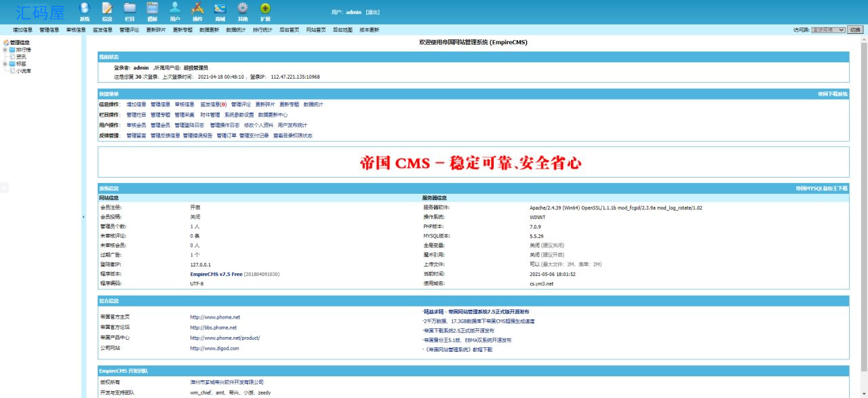Open http://www.phome.net official link
This screenshot has height=398, width=868.
pyautogui.click(x=215, y=317)
